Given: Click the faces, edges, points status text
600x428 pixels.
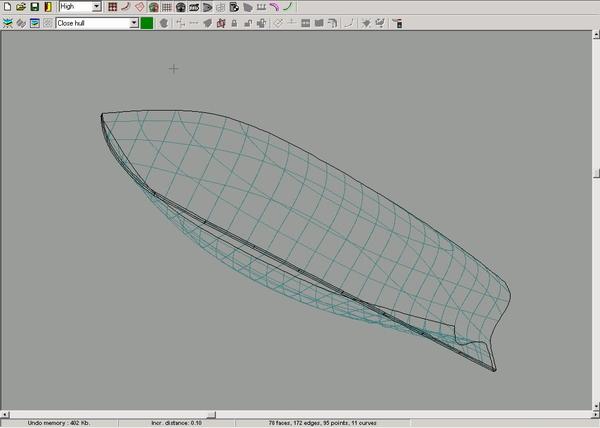Looking at the screenshot, I should point(323,423).
